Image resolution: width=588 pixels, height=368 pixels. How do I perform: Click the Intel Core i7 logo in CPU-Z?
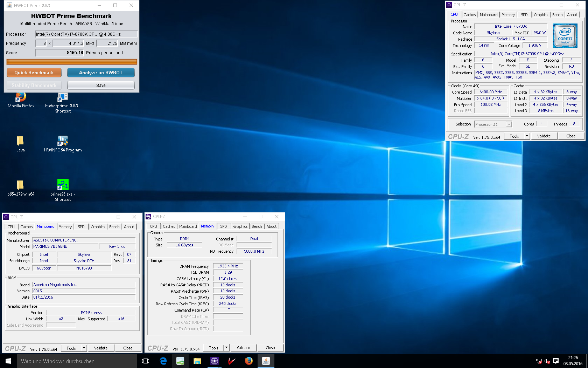click(565, 36)
